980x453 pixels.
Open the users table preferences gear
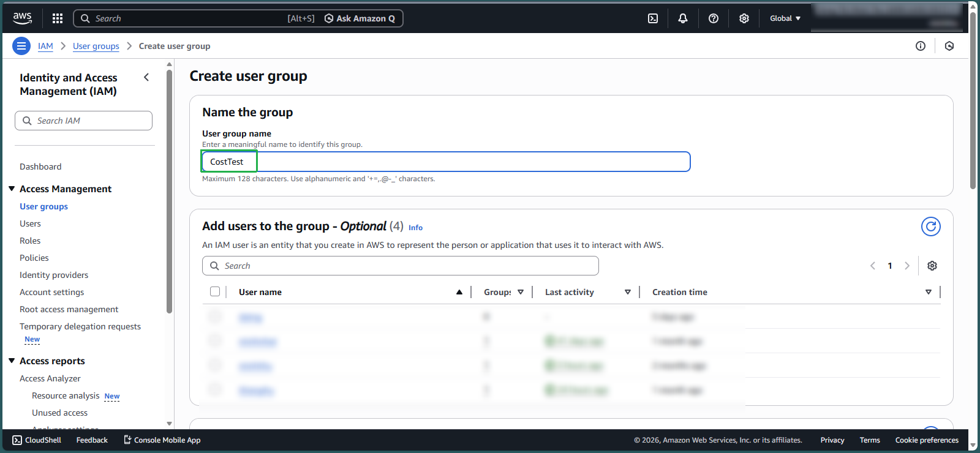coord(932,266)
